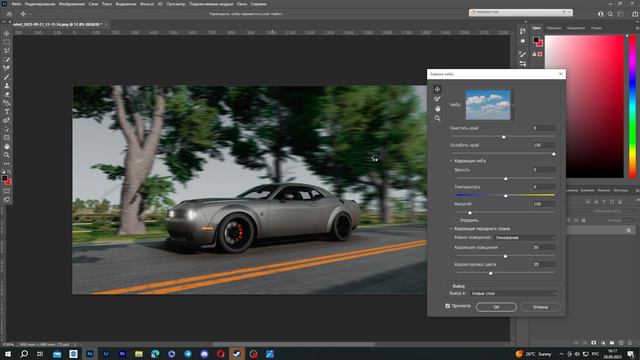Open the Редактирование menu

coord(40,4)
